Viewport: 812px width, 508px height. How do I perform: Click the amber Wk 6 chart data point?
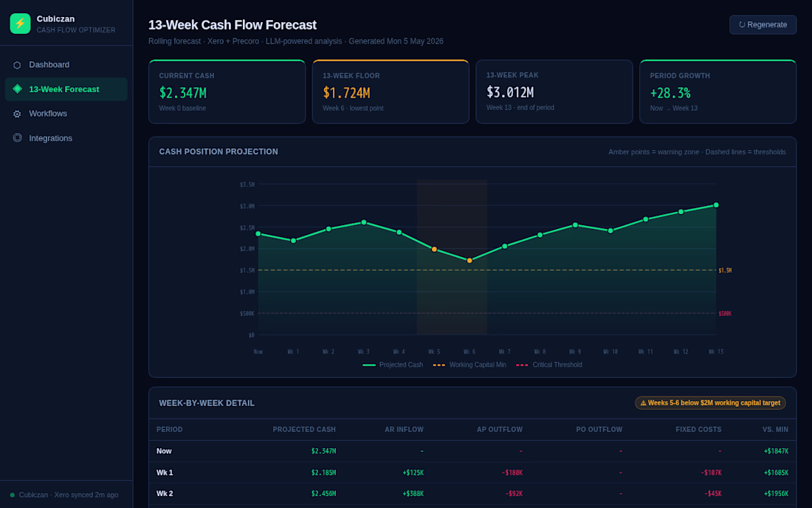tap(469, 261)
